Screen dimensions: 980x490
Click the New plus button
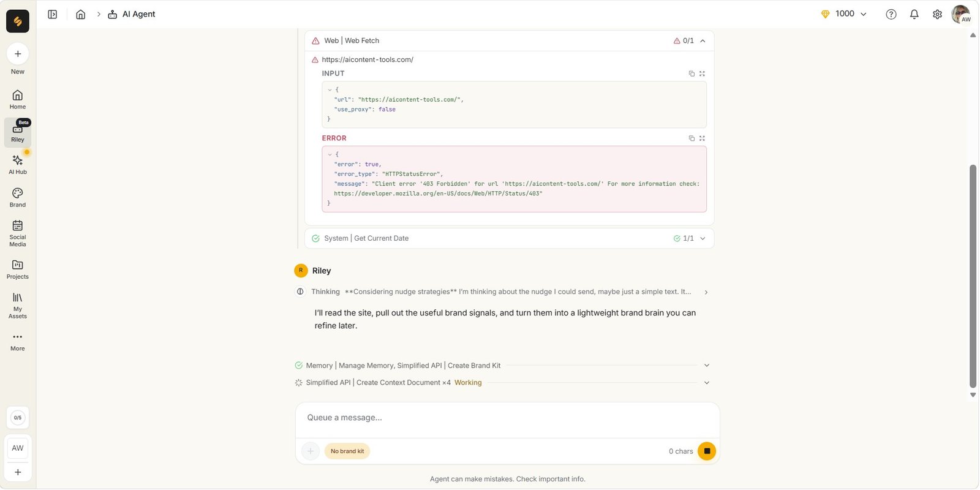pos(18,54)
